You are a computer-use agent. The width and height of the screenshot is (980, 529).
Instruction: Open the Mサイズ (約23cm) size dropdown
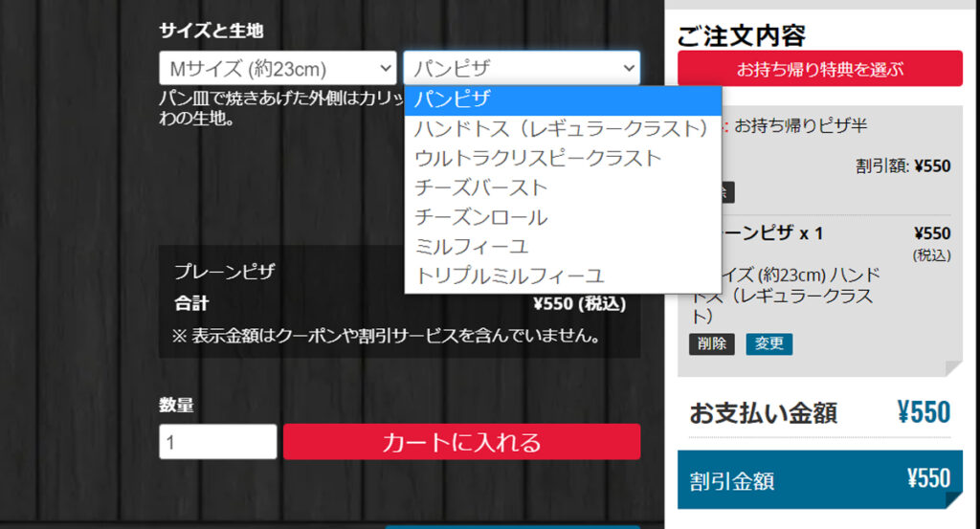tap(278, 68)
